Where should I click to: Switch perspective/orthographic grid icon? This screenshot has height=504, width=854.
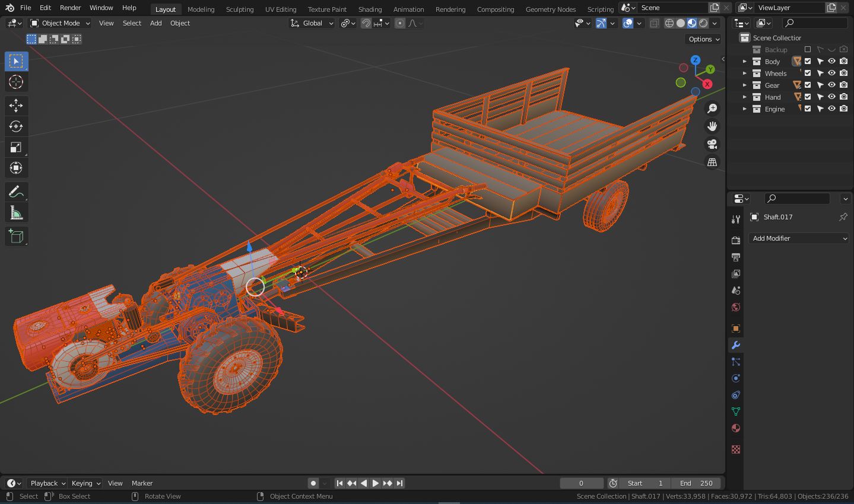click(x=712, y=162)
